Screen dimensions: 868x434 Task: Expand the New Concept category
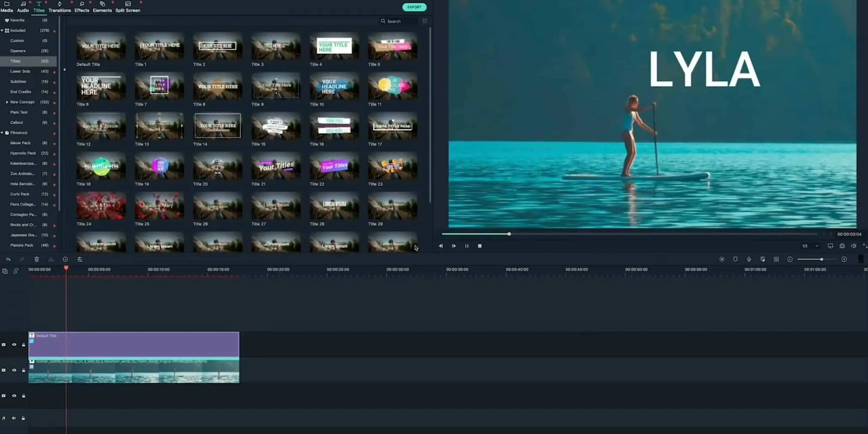6,102
